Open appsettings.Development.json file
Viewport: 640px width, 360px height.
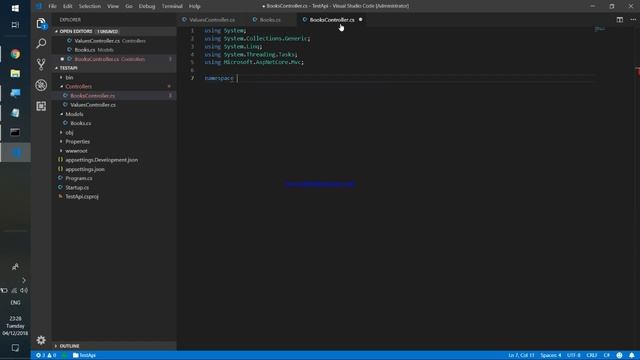click(101, 160)
